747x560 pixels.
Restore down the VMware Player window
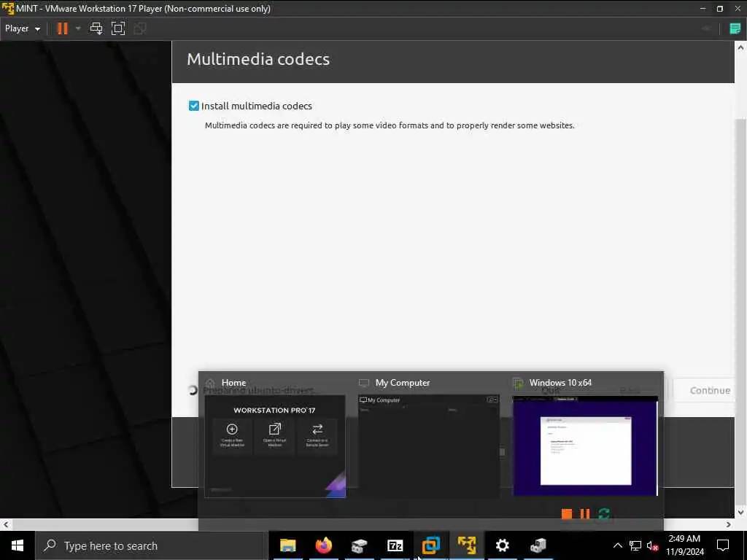pyautogui.click(x=720, y=9)
